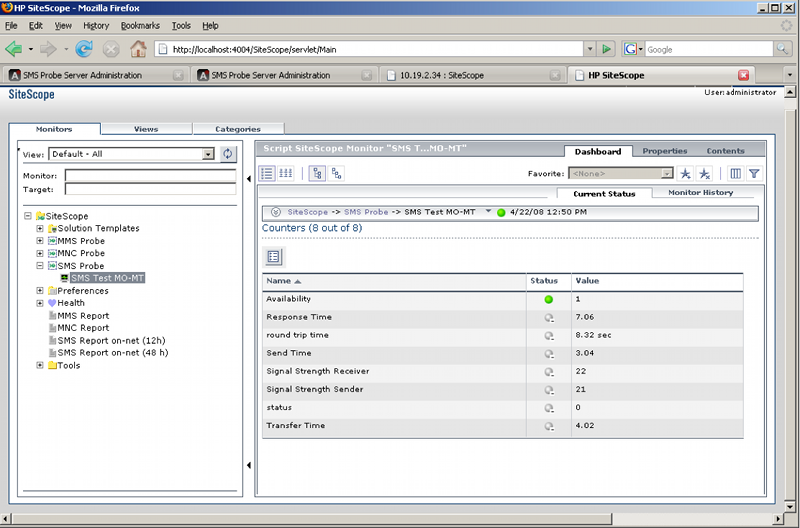
Task: Open the Properties tab
Action: click(665, 151)
